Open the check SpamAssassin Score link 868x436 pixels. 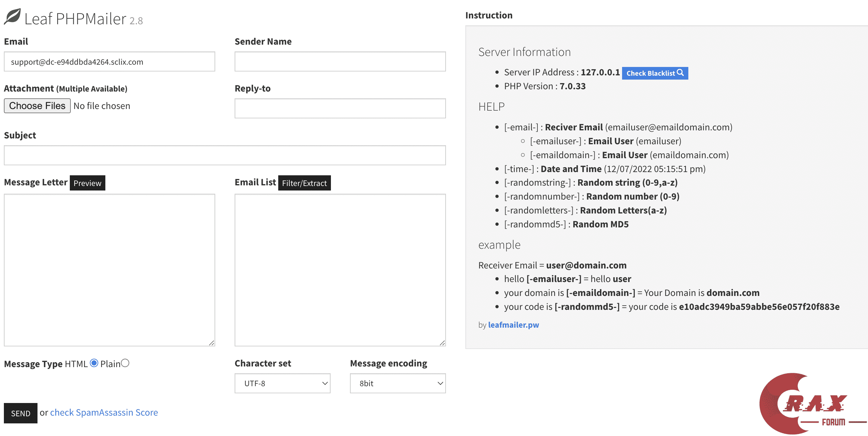[x=104, y=412]
